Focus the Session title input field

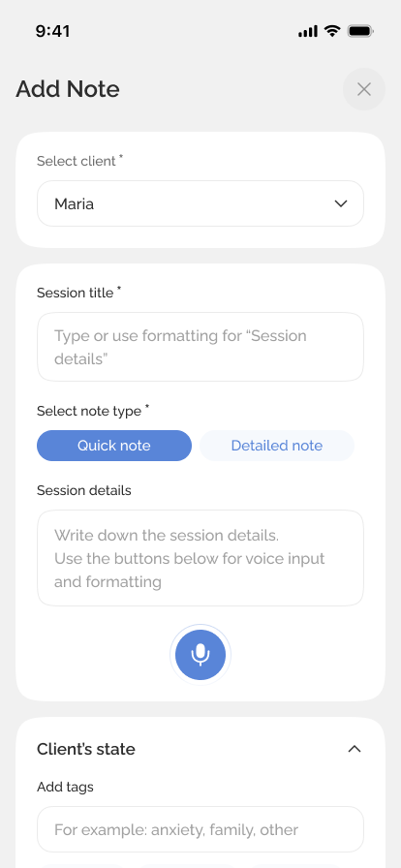[x=200, y=347]
